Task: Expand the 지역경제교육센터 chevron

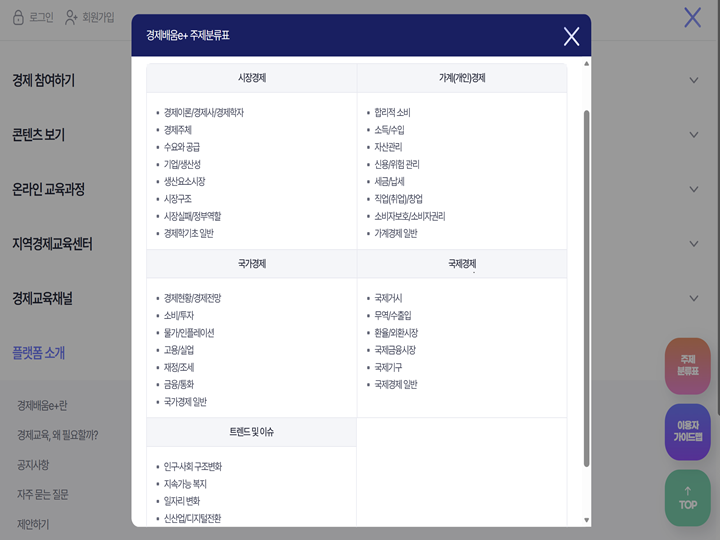Action: [x=694, y=244]
